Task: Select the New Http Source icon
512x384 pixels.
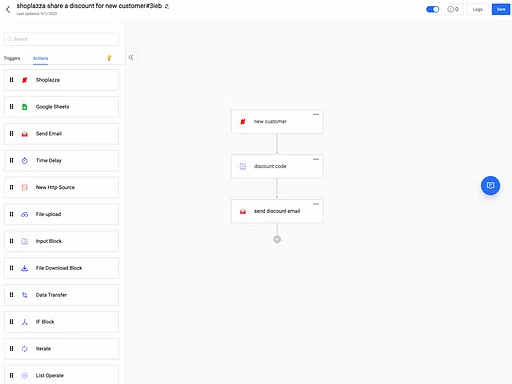Action: click(x=24, y=187)
